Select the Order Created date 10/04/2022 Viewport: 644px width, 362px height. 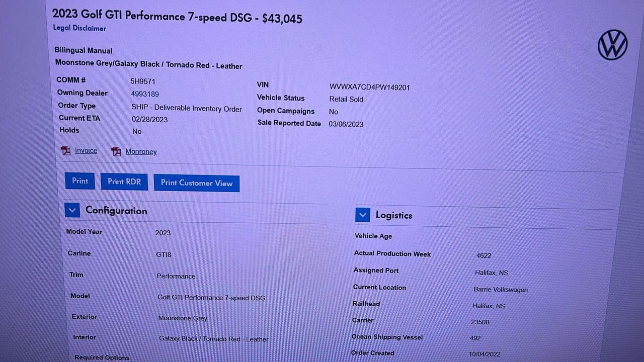(x=485, y=354)
